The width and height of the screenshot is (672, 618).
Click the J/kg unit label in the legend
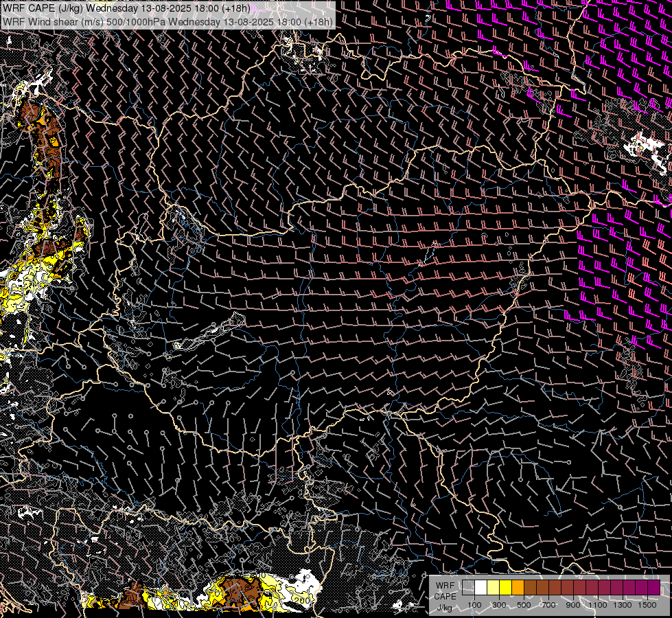pyautogui.click(x=444, y=608)
